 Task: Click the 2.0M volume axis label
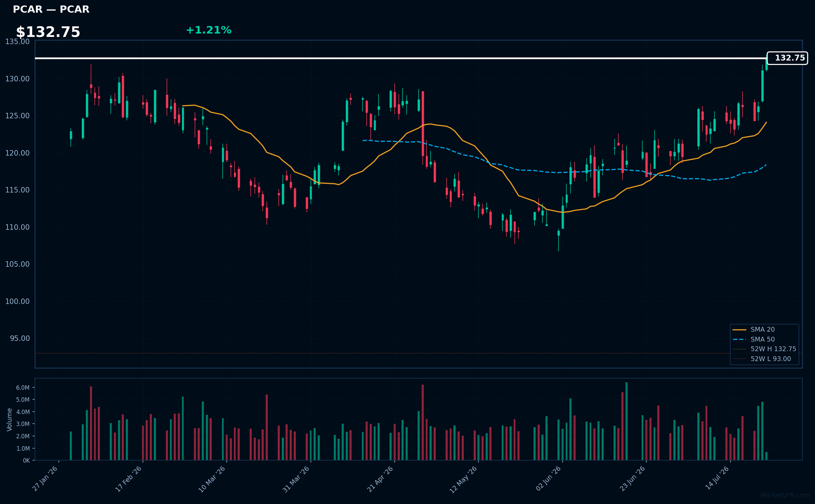tap(23, 436)
